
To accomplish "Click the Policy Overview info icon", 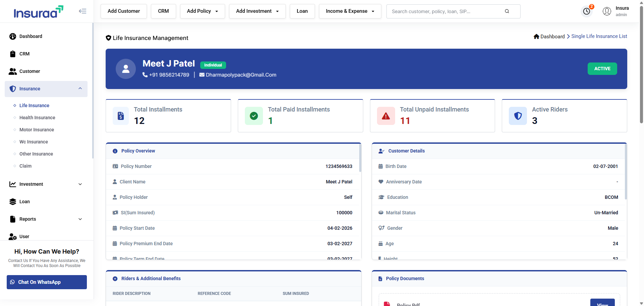I will click(x=115, y=151).
